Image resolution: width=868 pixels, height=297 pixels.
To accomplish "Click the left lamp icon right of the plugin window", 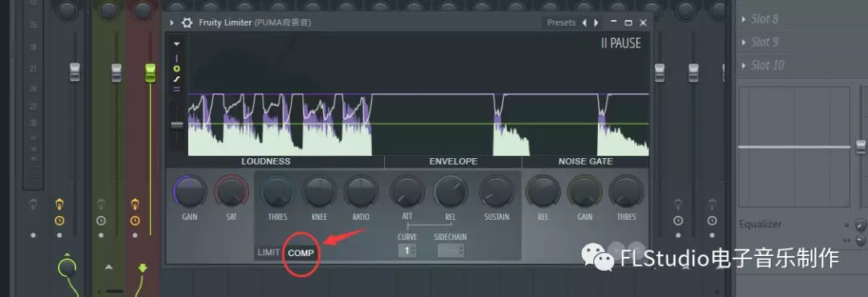I will click(x=678, y=204).
